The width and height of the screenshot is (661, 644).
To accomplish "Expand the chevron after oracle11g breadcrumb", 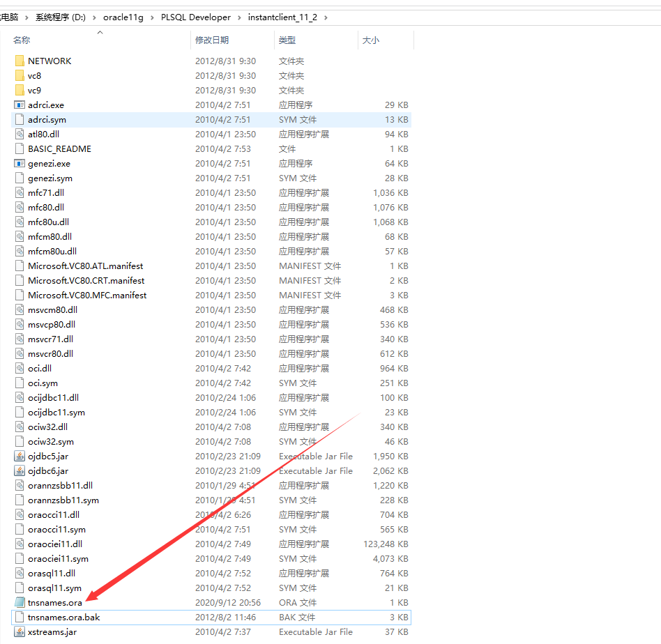I will (152, 17).
